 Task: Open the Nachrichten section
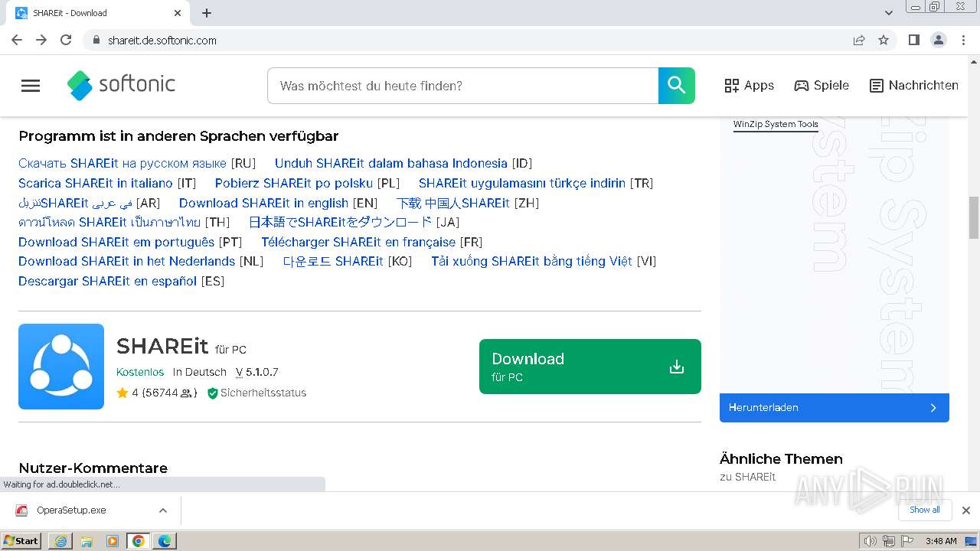click(x=914, y=86)
